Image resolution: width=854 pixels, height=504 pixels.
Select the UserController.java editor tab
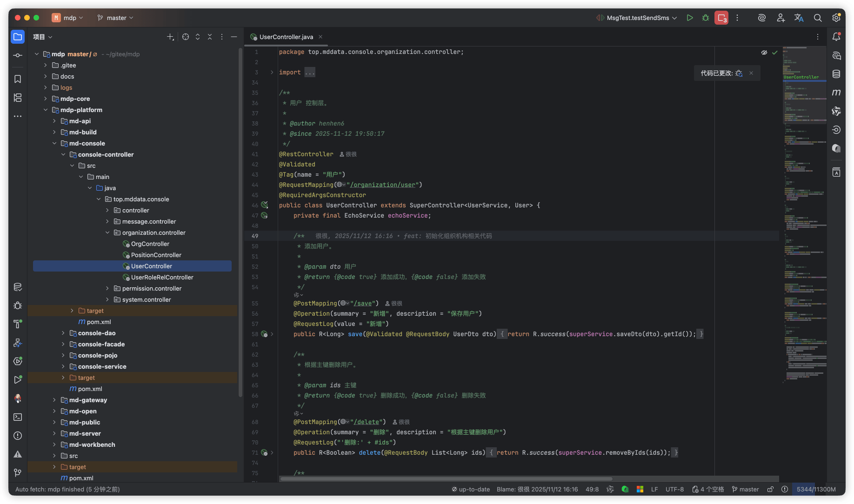(x=286, y=37)
